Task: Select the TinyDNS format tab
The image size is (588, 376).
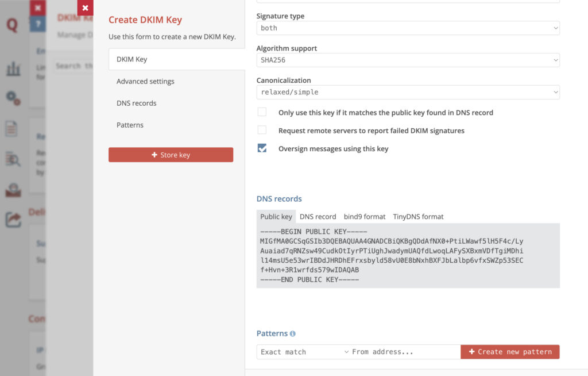Action: click(418, 217)
